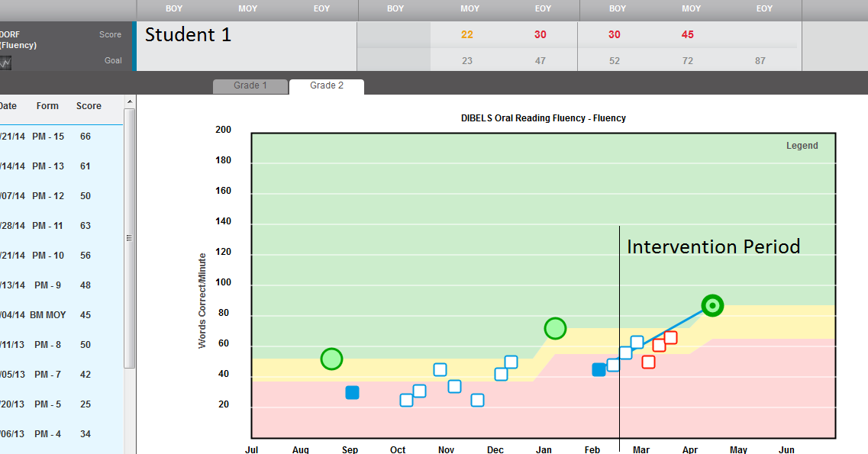Image resolution: width=868 pixels, height=454 pixels.
Task: Click the green goal circle near August
Action: (331, 359)
